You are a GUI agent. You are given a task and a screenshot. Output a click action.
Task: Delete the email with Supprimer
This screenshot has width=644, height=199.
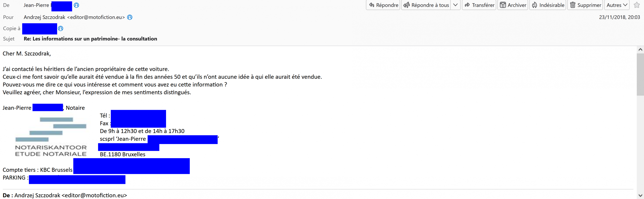[x=585, y=5]
